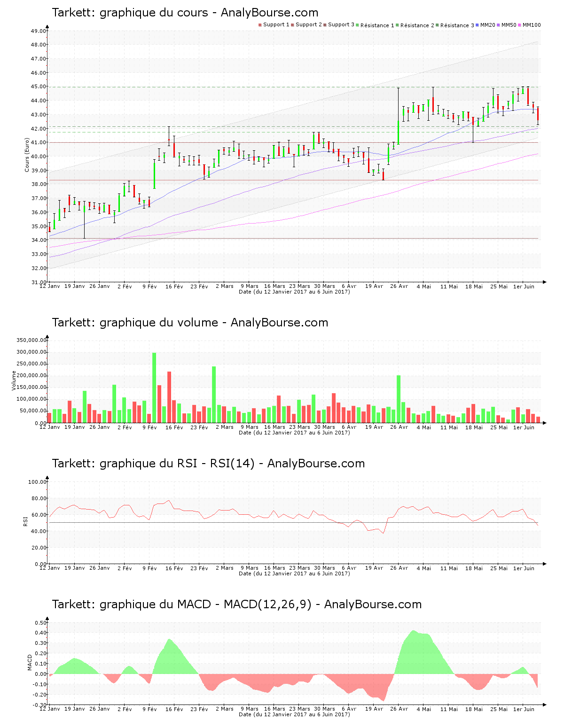Select the Support 2 legend label
Image resolution: width=564 pixels, height=728 pixels.
click(x=309, y=25)
